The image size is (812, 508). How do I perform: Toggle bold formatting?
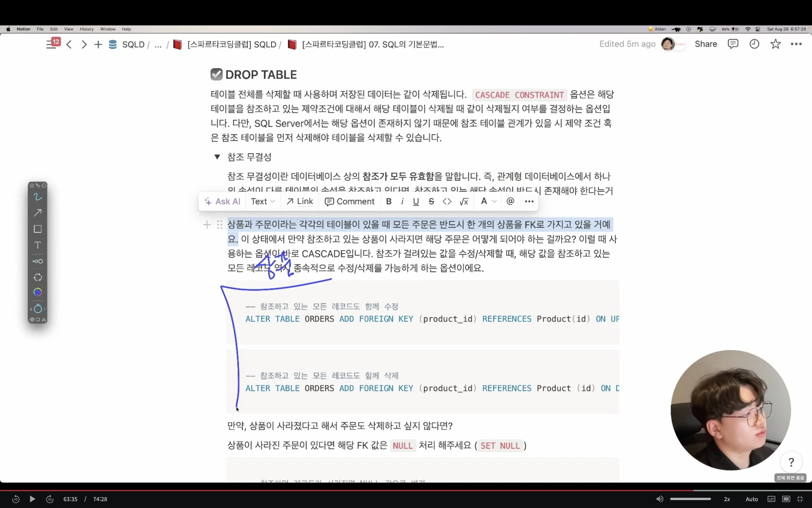[x=389, y=201]
